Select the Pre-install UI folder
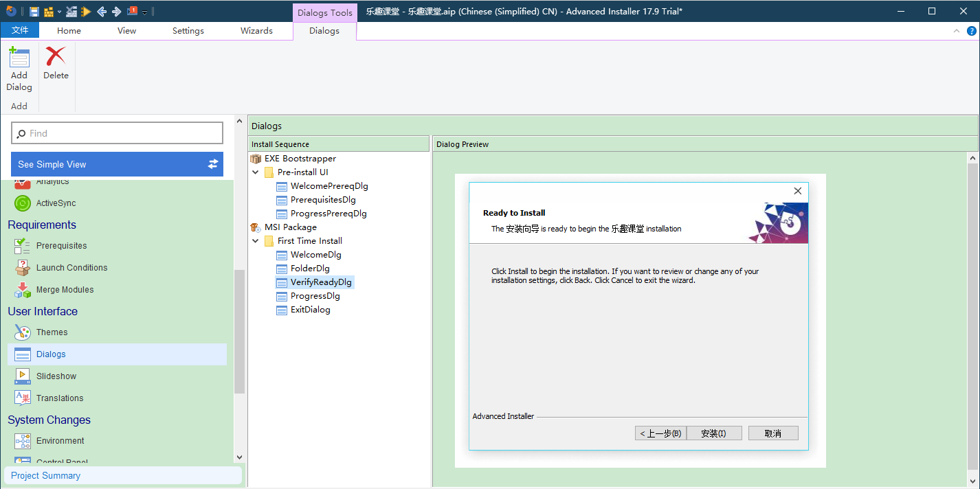This screenshot has width=980, height=489. [x=303, y=172]
